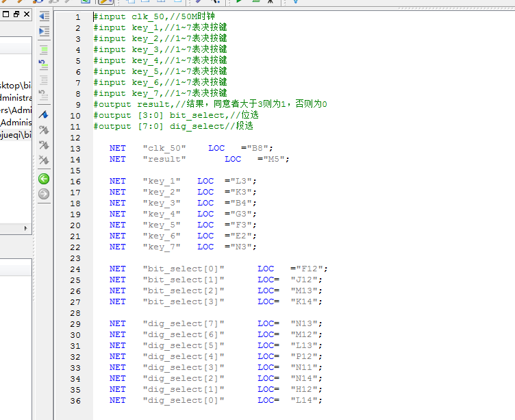Click the grayed-out lines icon below the uncomment icon

(44, 80)
